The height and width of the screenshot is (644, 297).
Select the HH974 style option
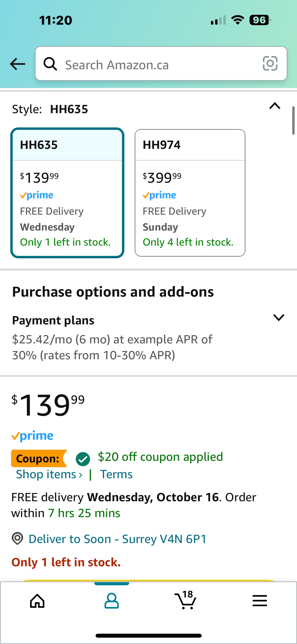190,193
